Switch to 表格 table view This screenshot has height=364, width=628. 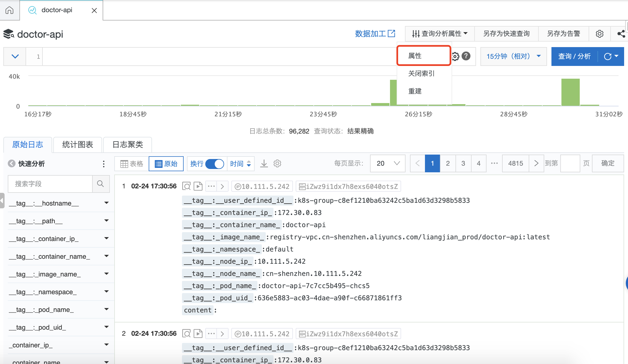pos(132,164)
